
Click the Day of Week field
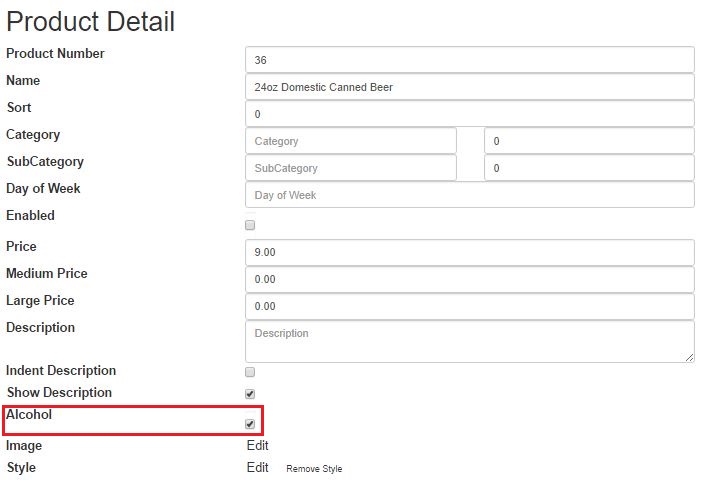click(x=470, y=195)
